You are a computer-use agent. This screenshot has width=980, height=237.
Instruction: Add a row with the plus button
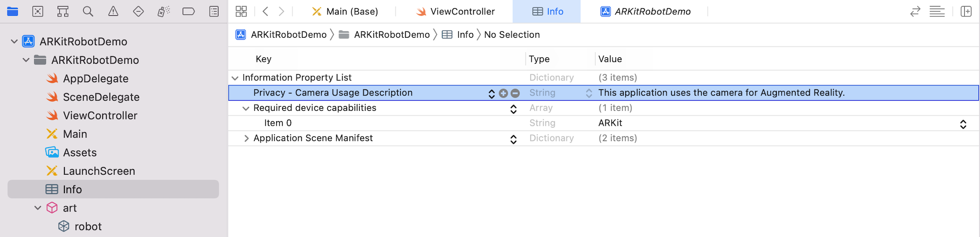click(503, 93)
